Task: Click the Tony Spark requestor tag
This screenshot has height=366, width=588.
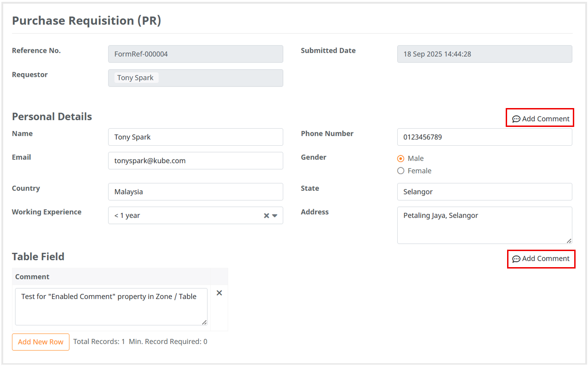Action: pyautogui.click(x=136, y=78)
